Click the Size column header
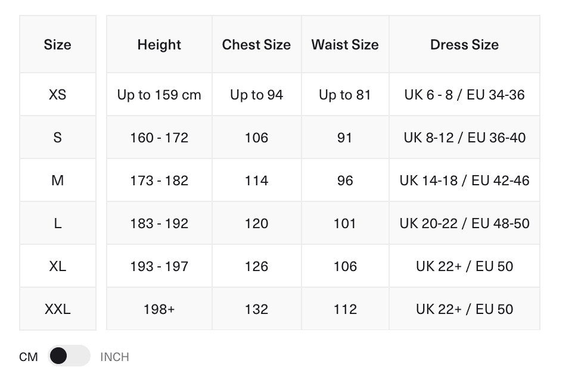 click(57, 45)
